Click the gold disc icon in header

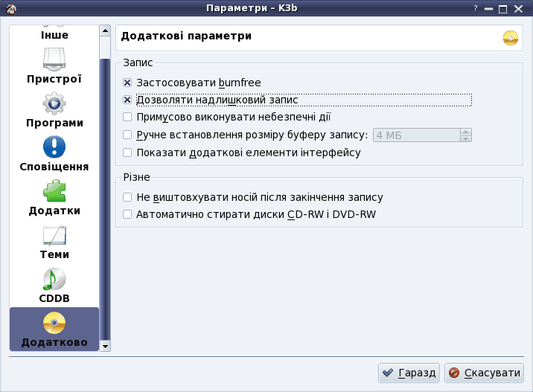coord(510,37)
